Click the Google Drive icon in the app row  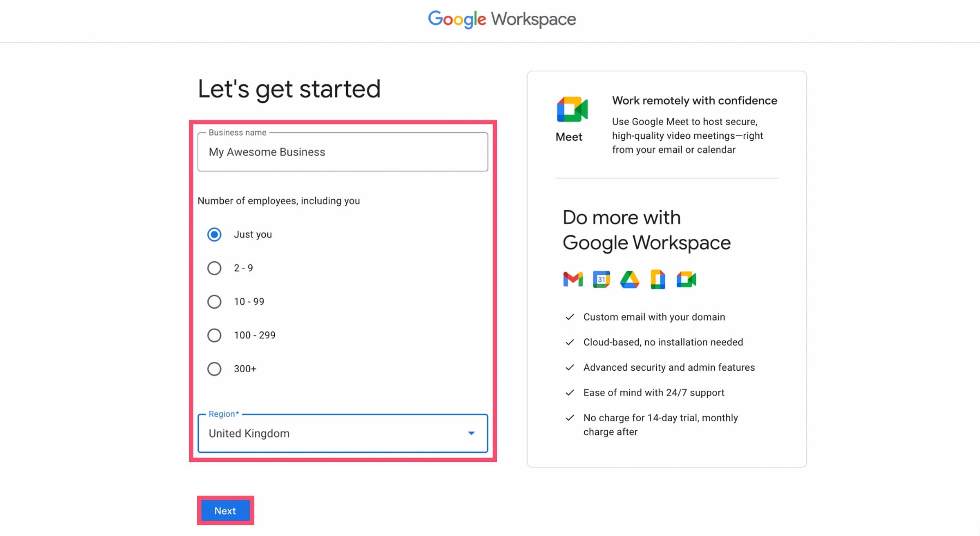(629, 279)
